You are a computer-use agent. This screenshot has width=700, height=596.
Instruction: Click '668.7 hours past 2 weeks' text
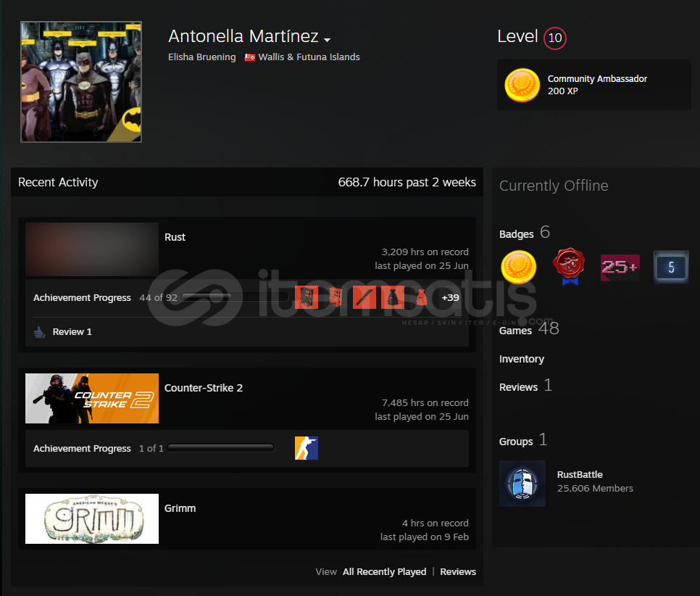(x=407, y=182)
